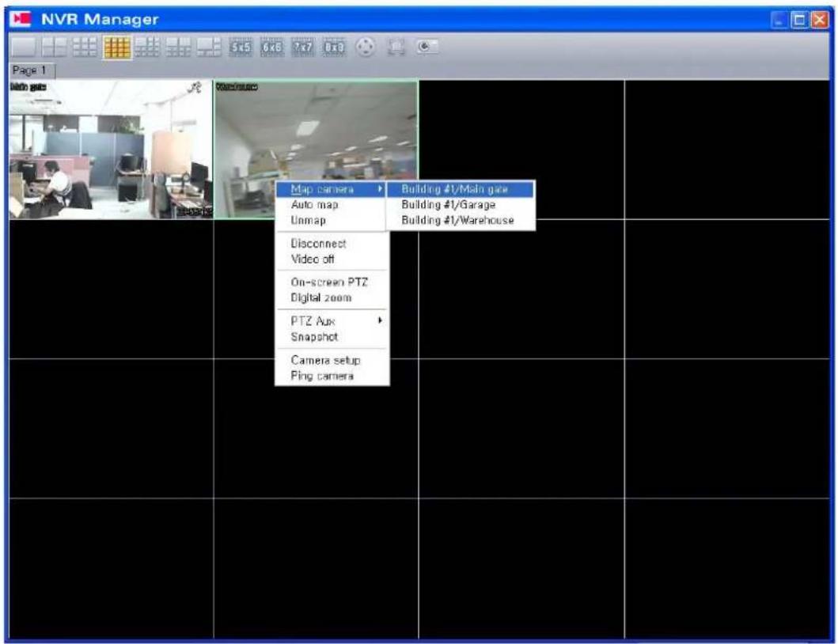Click the motion icon on Main gate feed
The image size is (838, 644).
point(195,88)
